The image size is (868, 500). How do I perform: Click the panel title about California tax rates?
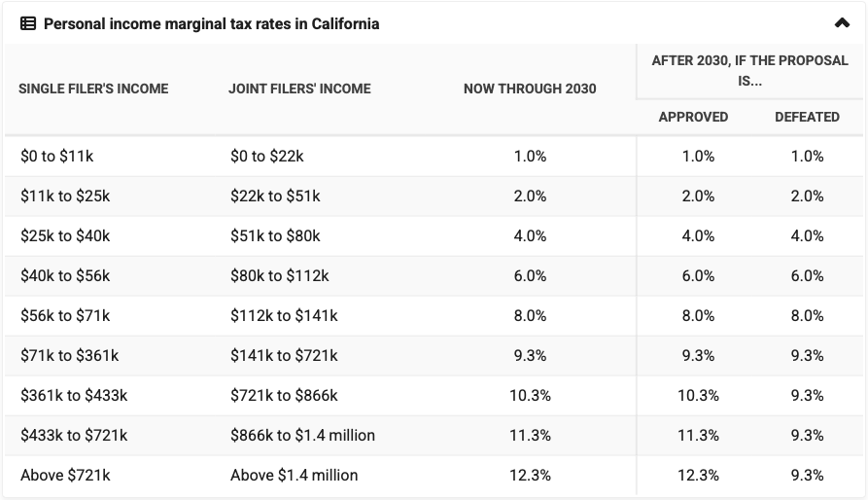pos(211,23)
